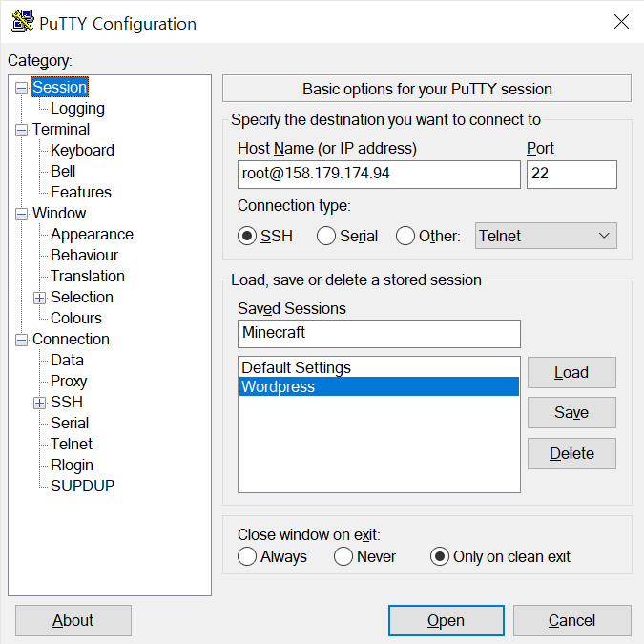
Task: Click the About button
Action: coord(73,620)
